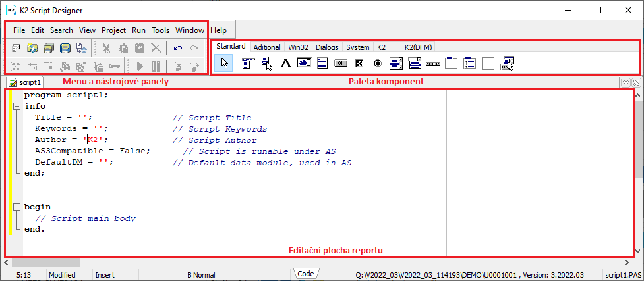Click the Trace Into step icon
Screen dimensions: 644x281
(178, 66)
